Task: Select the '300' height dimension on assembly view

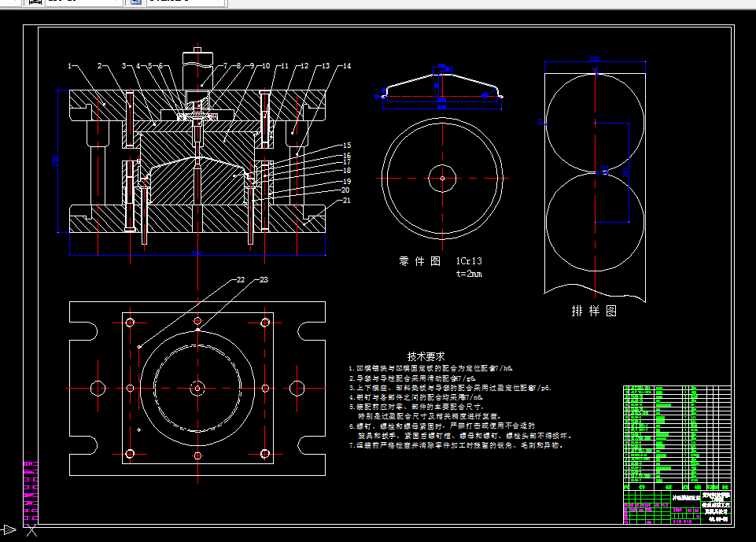Action: [55, 161]
